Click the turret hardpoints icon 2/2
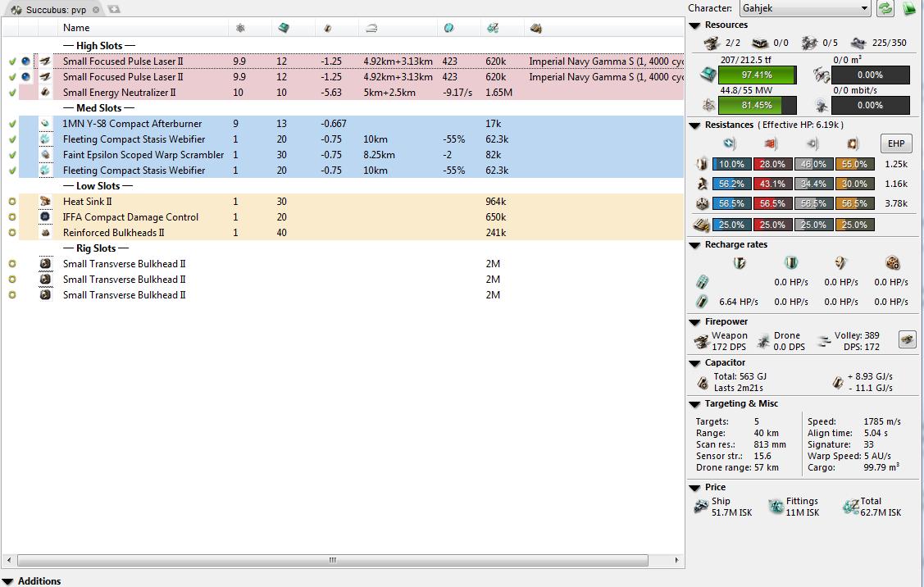Image resolution: width=924 pixels, height=587 pixels. pyautogui.click(x=712, y=43)
